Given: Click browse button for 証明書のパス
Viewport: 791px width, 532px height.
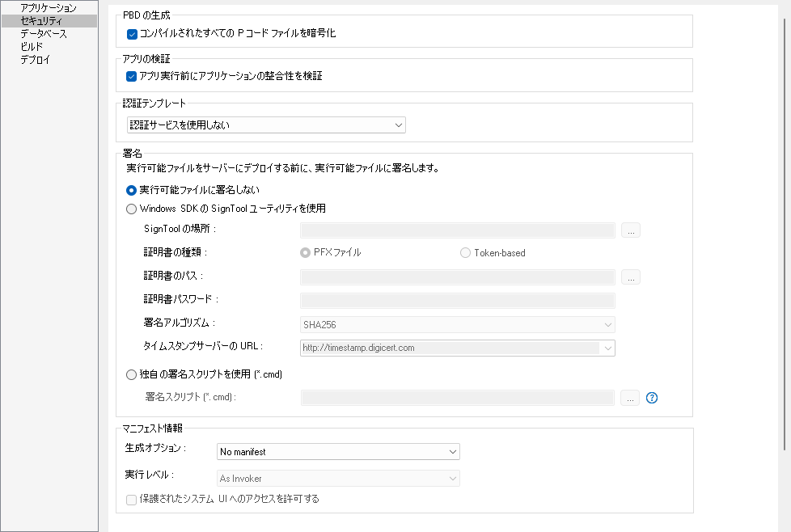Looking at the screenshot, I should 631,277.
